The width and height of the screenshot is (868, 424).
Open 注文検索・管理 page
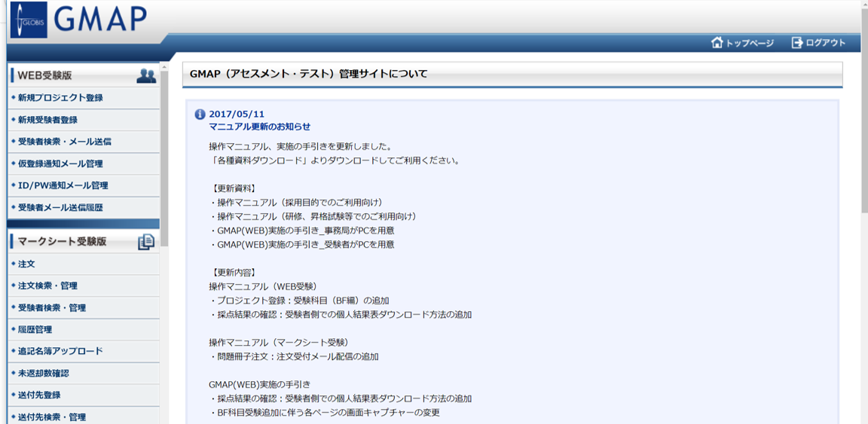point(47,286)
